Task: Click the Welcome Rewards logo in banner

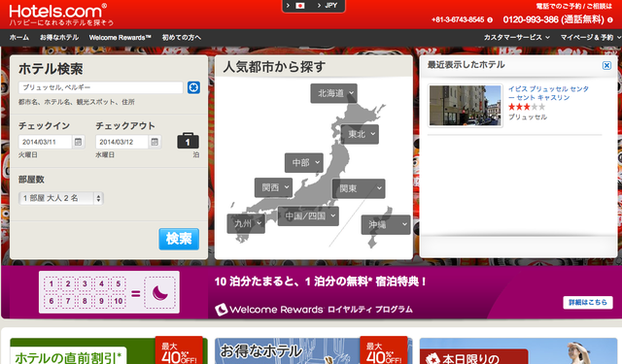Action: point(269,310)
